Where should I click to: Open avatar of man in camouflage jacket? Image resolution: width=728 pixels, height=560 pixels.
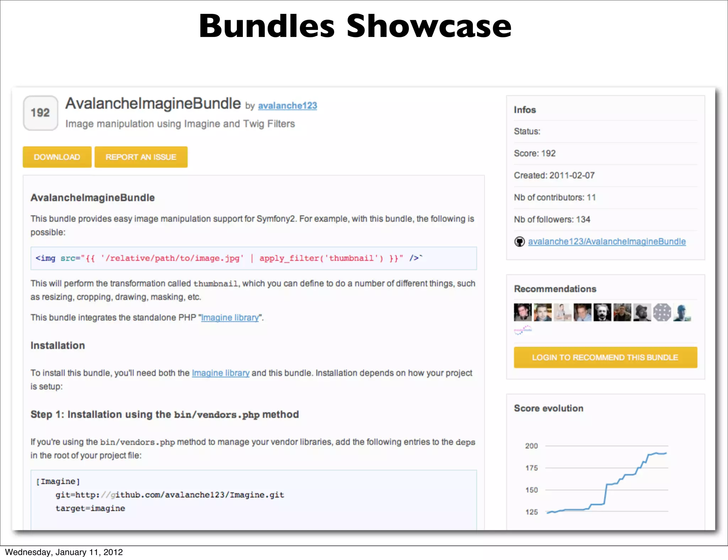622,312
